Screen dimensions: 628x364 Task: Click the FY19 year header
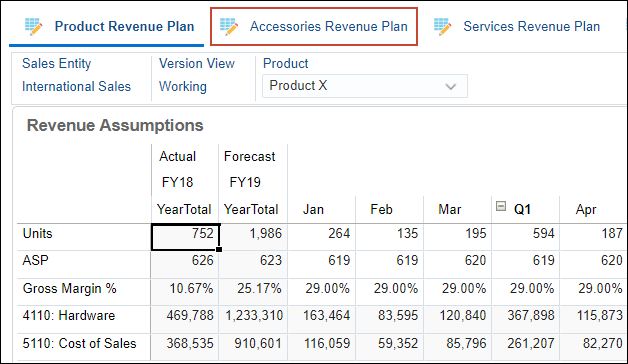coord(245,183)
